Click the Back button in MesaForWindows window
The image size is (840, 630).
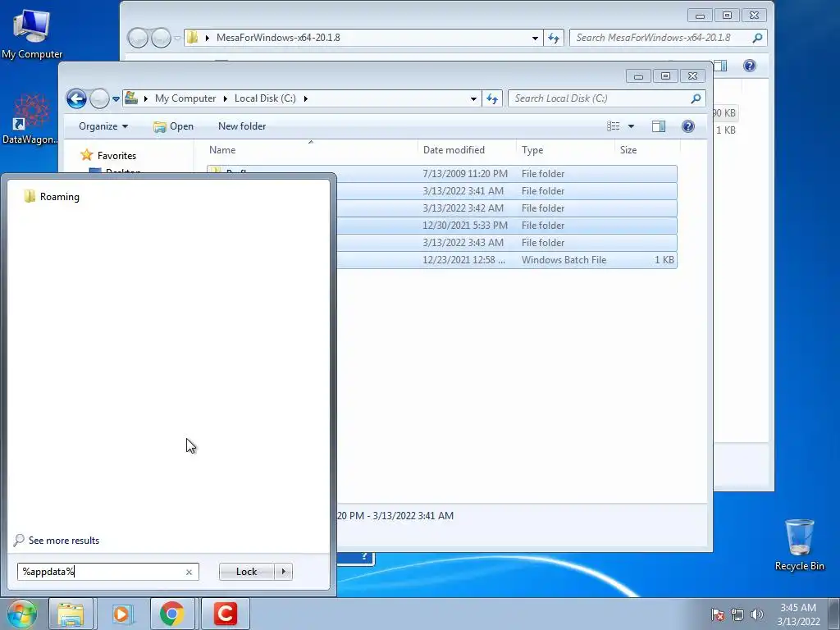(138, 38)
